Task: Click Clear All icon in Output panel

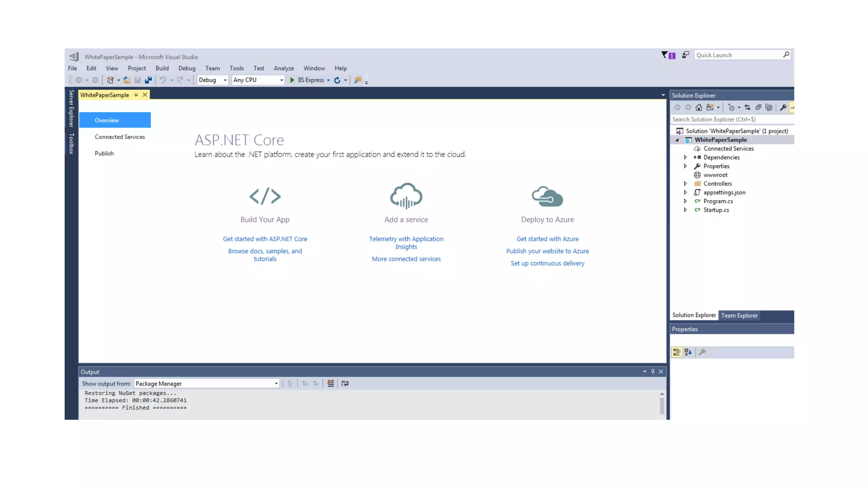Action: click(331, 383)
